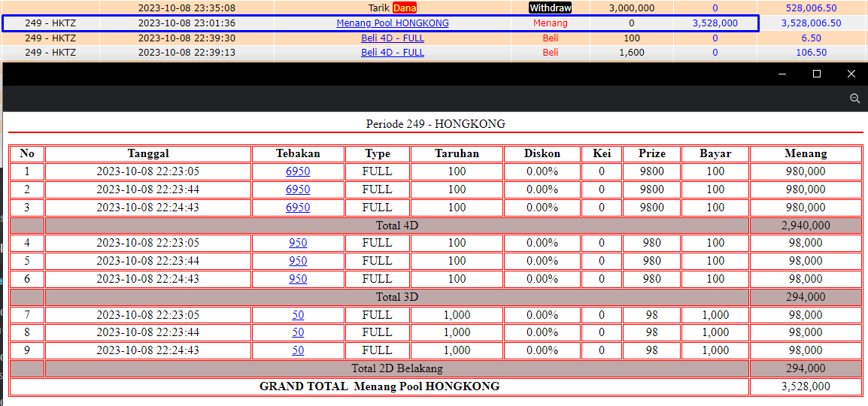
Task: Click the prize 980 in row 4
Action: coord(651,243)
